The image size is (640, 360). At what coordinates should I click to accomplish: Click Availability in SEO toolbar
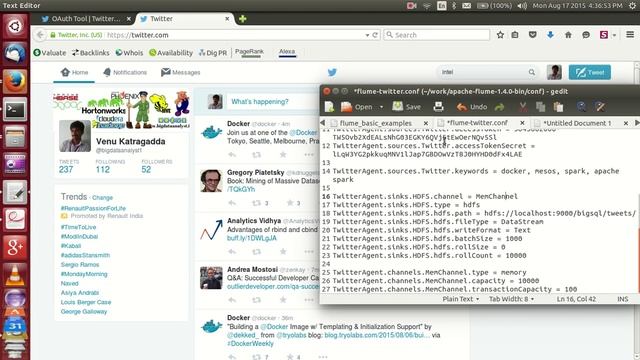pyautogui.click(x=171, y=53)
